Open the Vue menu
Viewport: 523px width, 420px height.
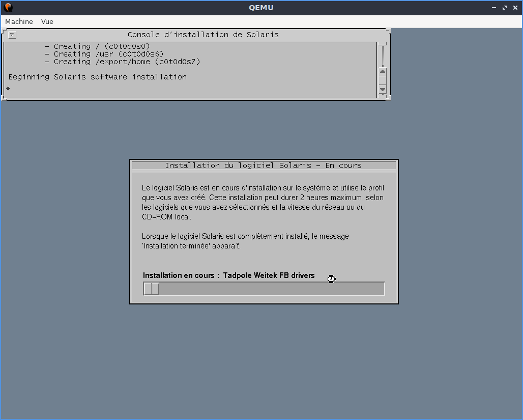pos(47,22)
